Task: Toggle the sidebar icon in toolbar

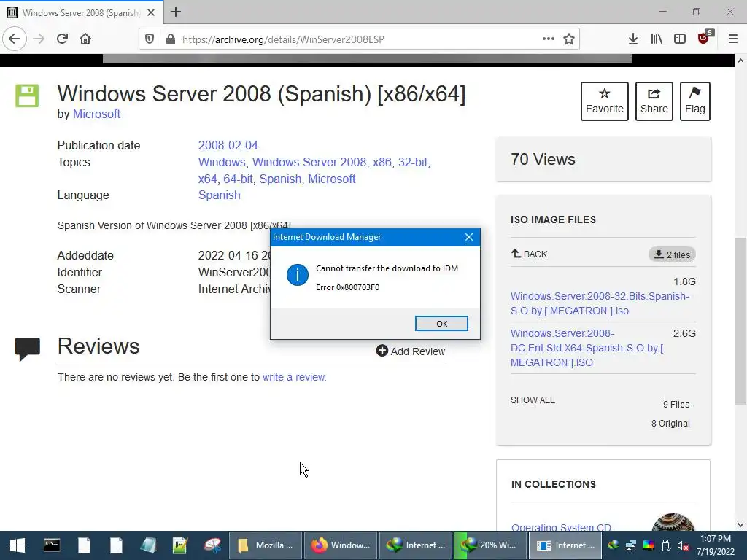Action: (x=680, y=39)
